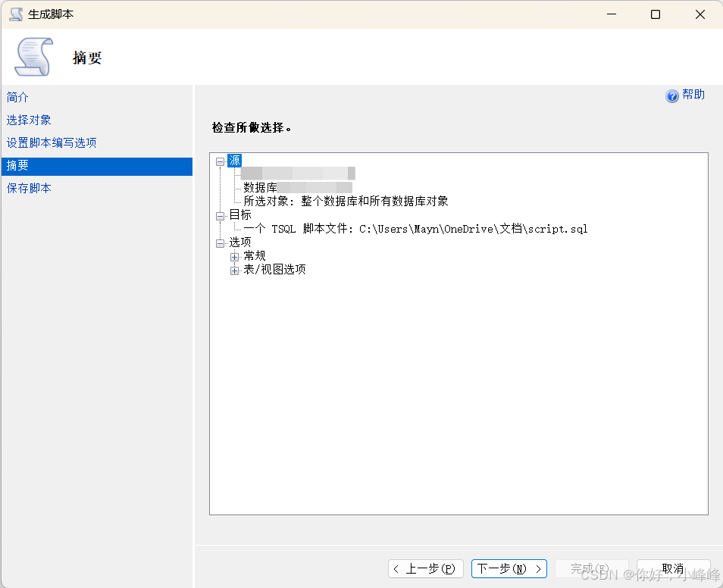Collapse the 源 tree node

coord(219,160)
